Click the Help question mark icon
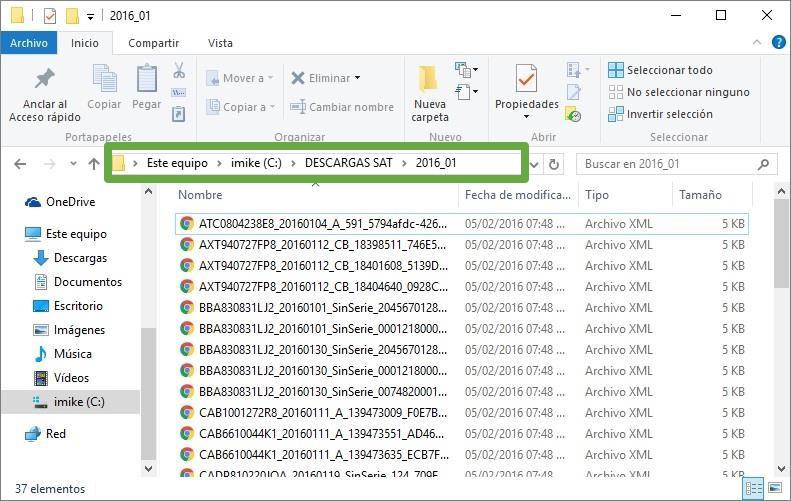Viewport: 791px width, 501px height. point(778,42)
